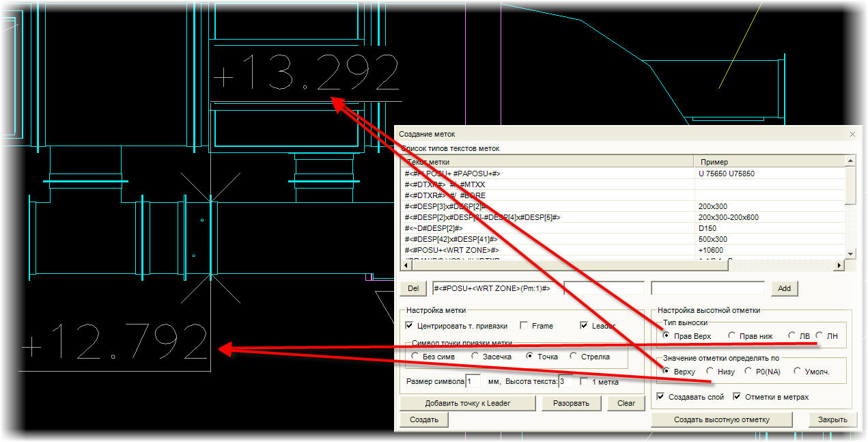Click the label list's horizontal scrollbar thumb
The image size is (868, 442).
(x=571, y=265)
